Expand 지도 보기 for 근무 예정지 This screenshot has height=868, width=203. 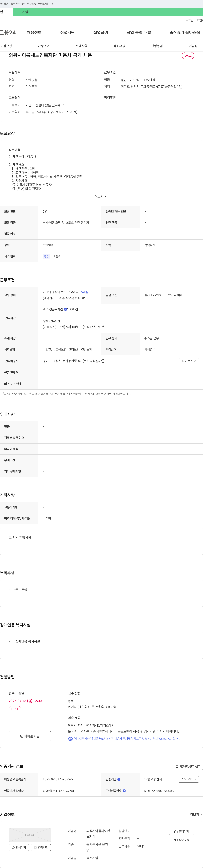coord(189,361)
